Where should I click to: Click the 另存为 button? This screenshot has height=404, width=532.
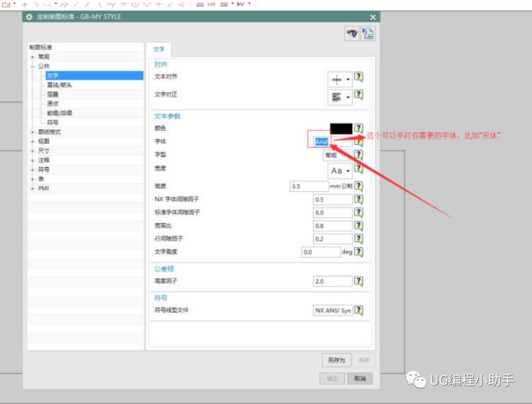pyautogui.click(x=336, y=360)
